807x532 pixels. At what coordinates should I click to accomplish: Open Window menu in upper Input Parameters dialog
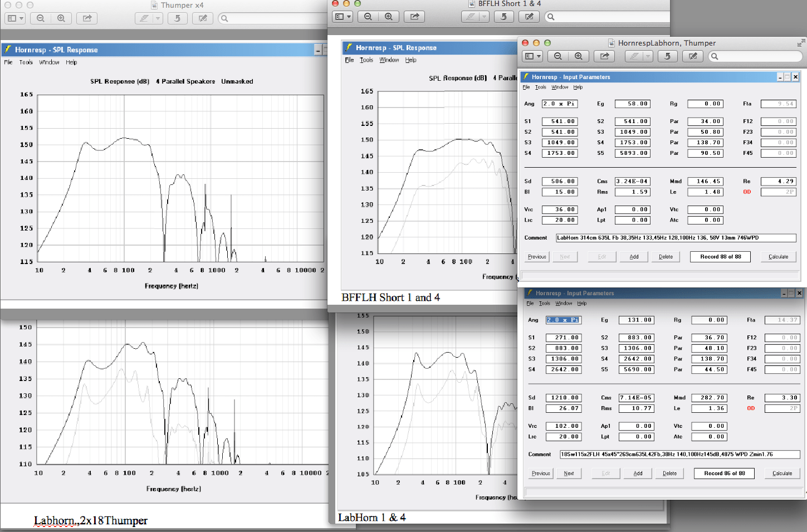tap(560, 87)
